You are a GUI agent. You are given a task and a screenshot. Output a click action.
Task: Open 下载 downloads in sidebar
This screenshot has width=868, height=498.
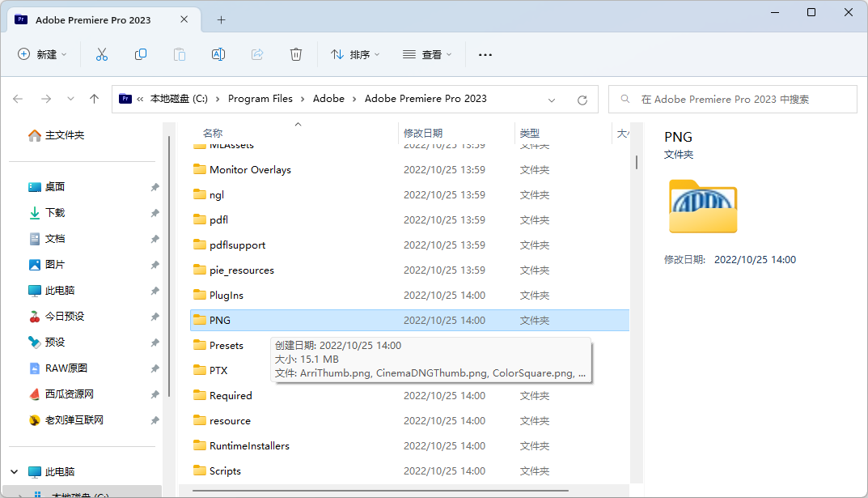click(46, 213)
